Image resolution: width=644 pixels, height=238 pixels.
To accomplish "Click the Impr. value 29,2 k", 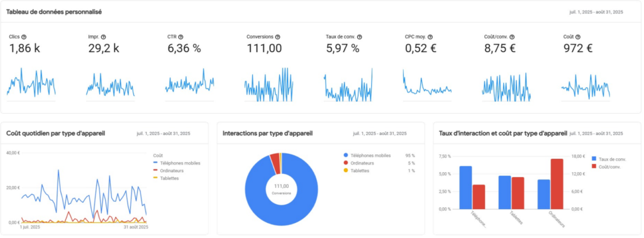I will [104, 49].
